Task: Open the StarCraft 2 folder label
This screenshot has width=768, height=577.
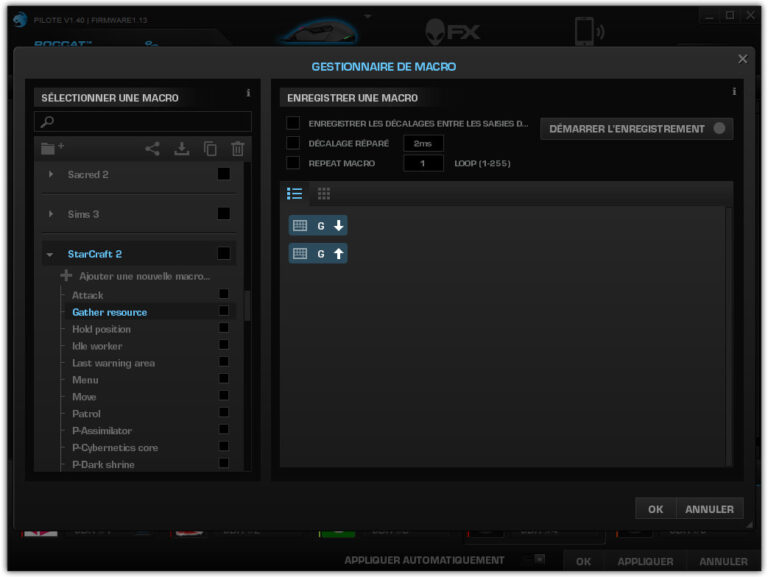Action: [95, 254]
